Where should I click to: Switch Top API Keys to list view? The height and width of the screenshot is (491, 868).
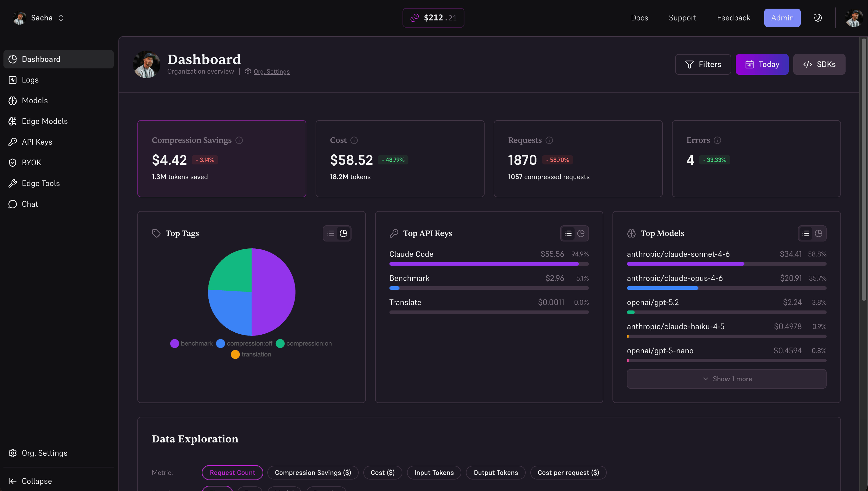click(x=568, y=233)
